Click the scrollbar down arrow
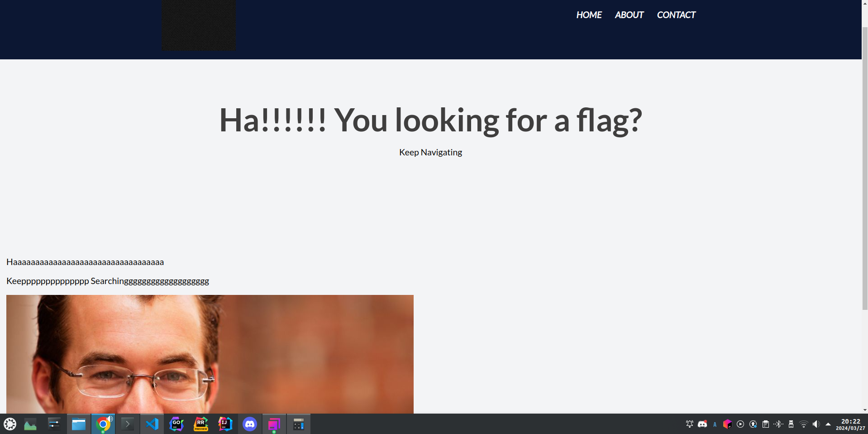Screen dimensions: 868x434 (865, 410)
